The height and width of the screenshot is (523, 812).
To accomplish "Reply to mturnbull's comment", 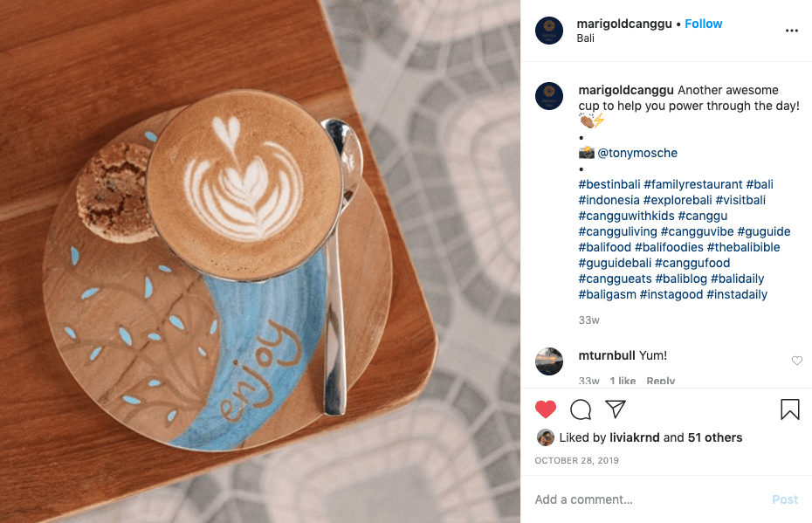I will [660, 381].
